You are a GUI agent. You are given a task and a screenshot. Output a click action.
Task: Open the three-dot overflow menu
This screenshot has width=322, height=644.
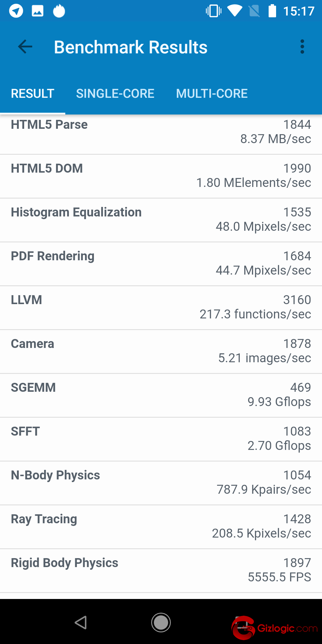302,47
